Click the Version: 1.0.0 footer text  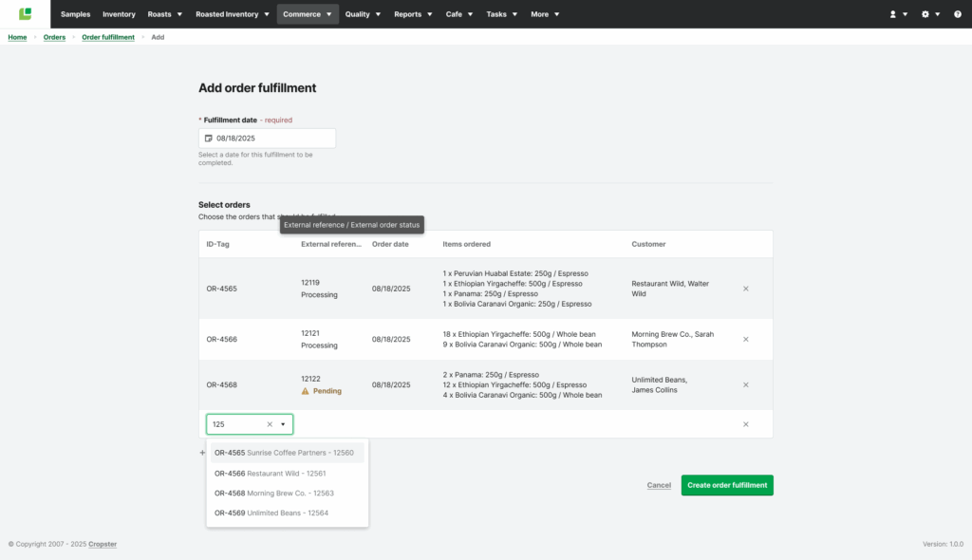[x=943, y=544]
